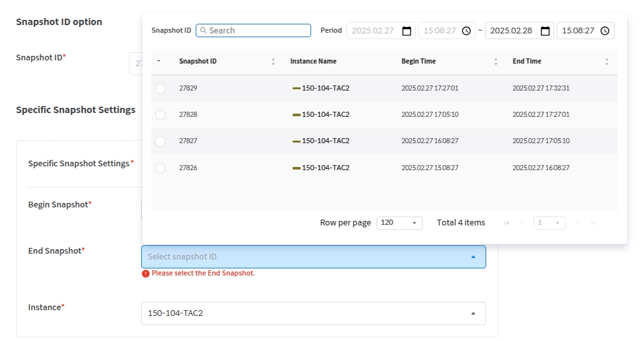Viewport: 644px width, 341px height.
Task: Click the start time clock icon
Action: [466, 31]
